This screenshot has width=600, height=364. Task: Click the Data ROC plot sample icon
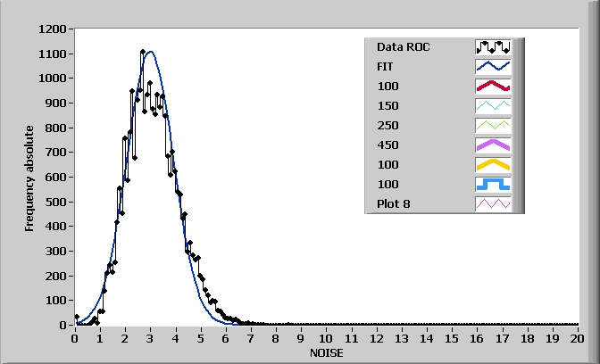click(492, 46)
